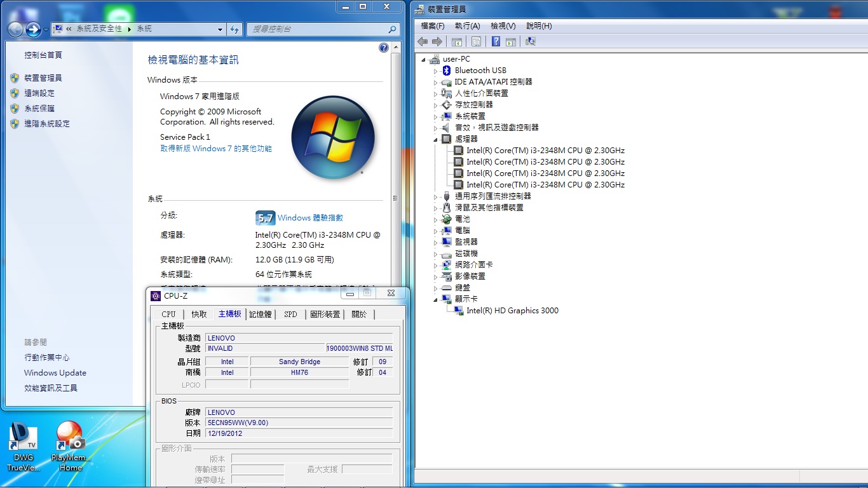Viewport: 868px width, 488px height.
Task: Open 效能資訊及工具 link
Action: click(x=51, y=388)
